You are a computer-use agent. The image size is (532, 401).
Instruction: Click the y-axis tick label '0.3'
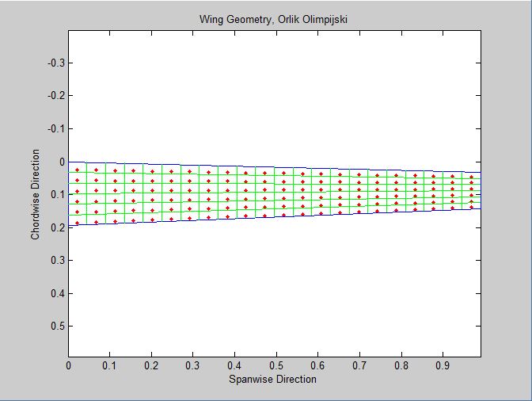click(x=58, y=260)
